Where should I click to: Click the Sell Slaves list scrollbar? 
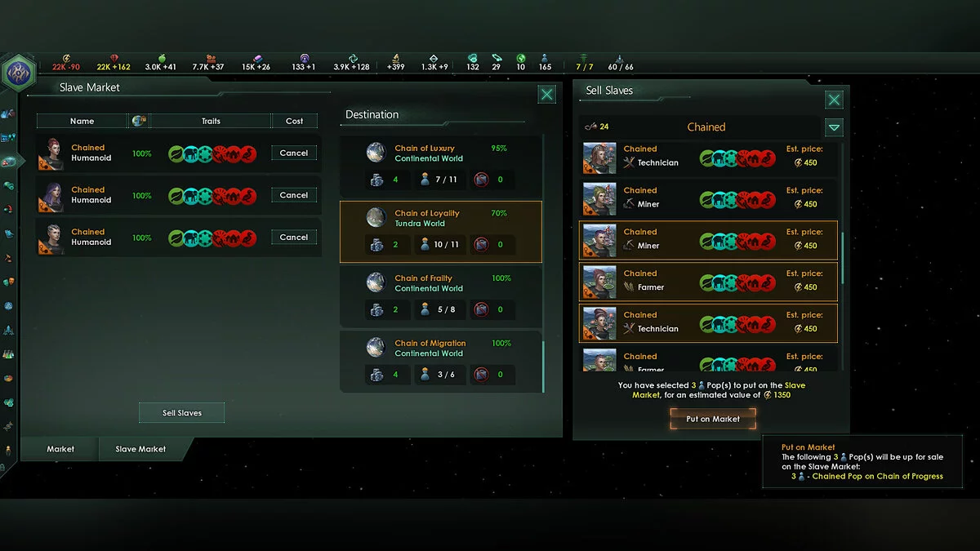tap(843, 258)
